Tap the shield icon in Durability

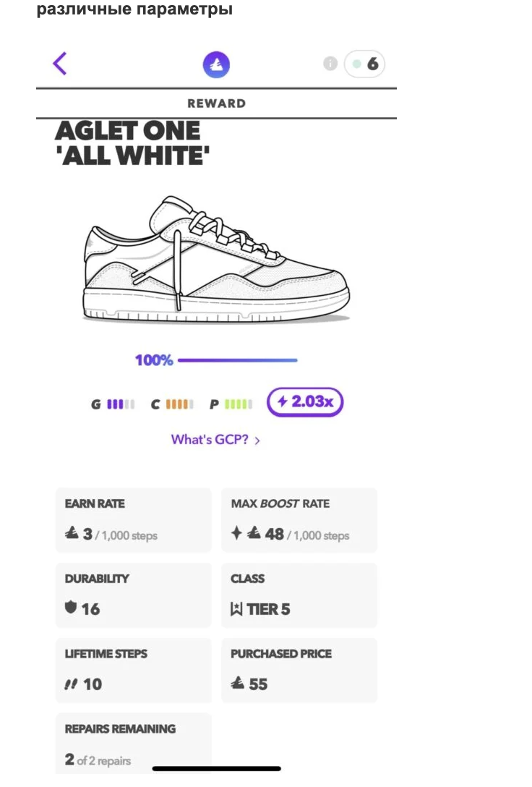pyautogui.click(x=71, y=608)
